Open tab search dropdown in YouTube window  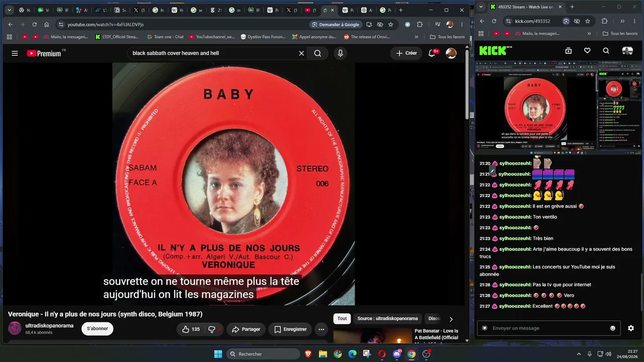click(x=9, y=10)
